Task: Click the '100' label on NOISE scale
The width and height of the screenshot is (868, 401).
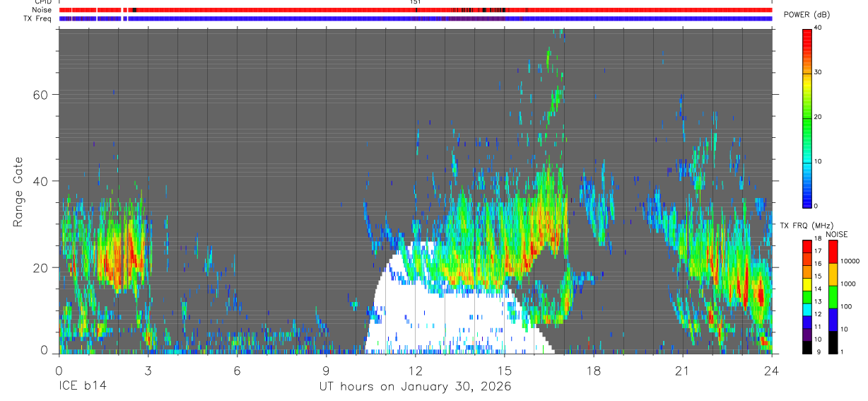Action: (848, 306)
